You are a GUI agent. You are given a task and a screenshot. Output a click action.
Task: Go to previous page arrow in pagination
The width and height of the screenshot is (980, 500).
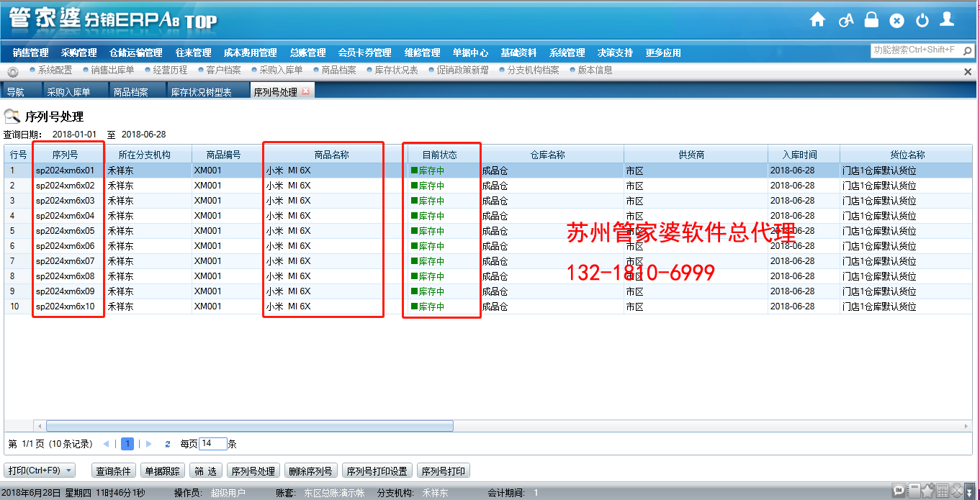point(106,445)
